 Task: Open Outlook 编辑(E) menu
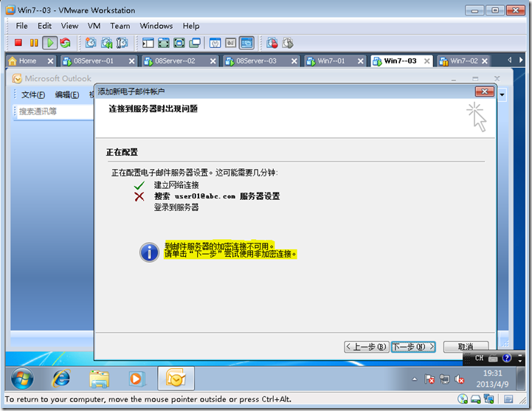pyautogui.click(x=67, y=94)
